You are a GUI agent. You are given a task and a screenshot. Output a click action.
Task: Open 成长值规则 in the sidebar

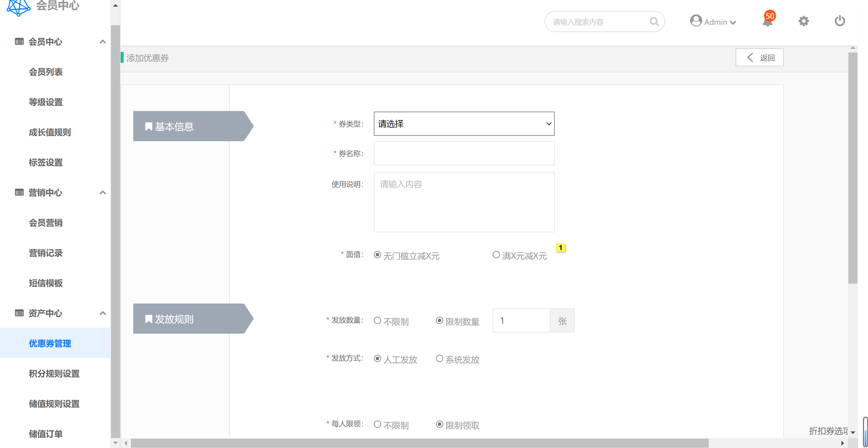[50, 132]
